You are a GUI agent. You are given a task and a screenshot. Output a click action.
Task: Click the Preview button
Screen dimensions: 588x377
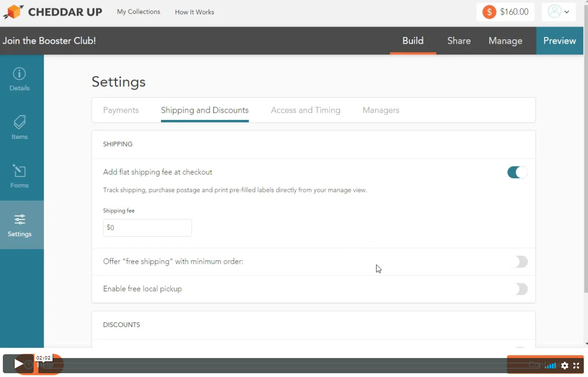560,41
